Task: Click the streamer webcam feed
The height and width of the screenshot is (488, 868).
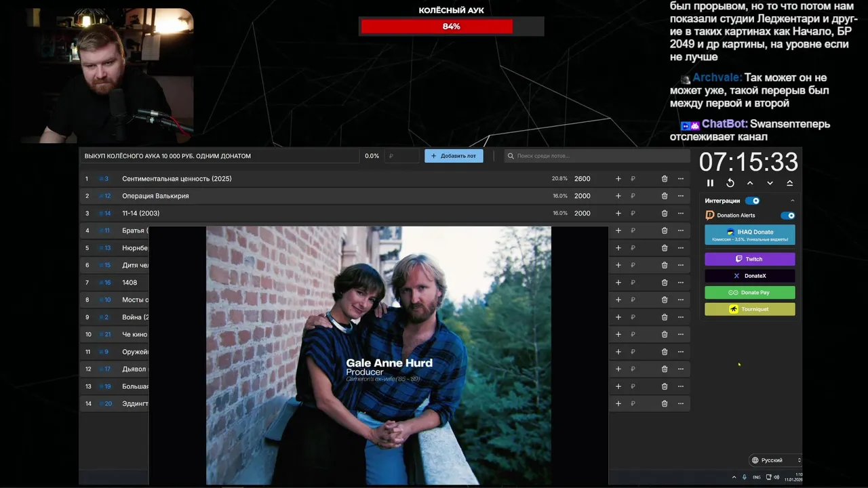Action: 107,76
